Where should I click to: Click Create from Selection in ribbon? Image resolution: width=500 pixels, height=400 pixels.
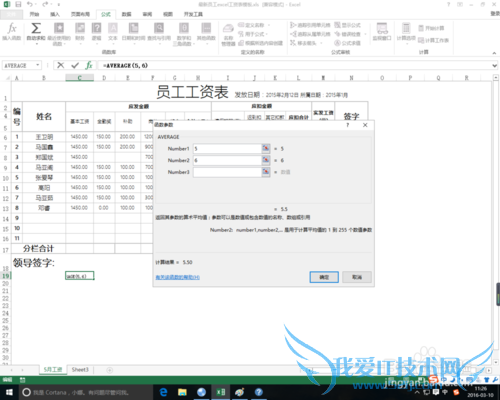[260, 43]
